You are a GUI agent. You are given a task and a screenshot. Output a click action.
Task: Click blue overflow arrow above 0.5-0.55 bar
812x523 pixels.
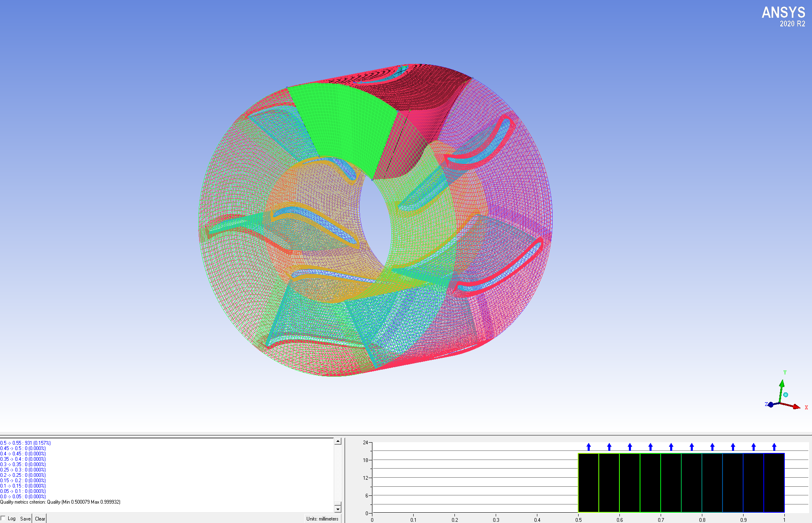coord(588,447)
